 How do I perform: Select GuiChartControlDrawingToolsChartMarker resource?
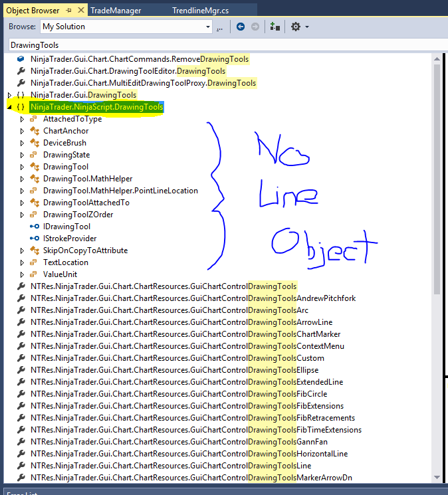pyautogui.click(x=185, y=334)
